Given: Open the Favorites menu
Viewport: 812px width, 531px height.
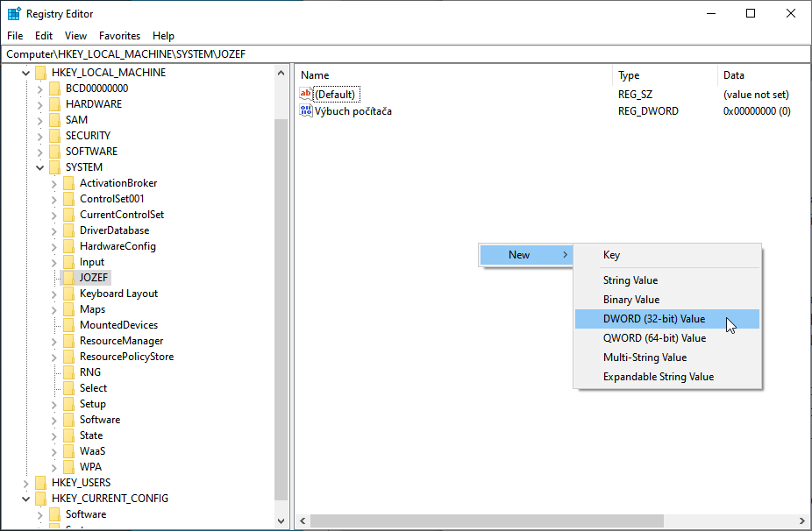Looking at the screenshot, I should tap(119, 36).
